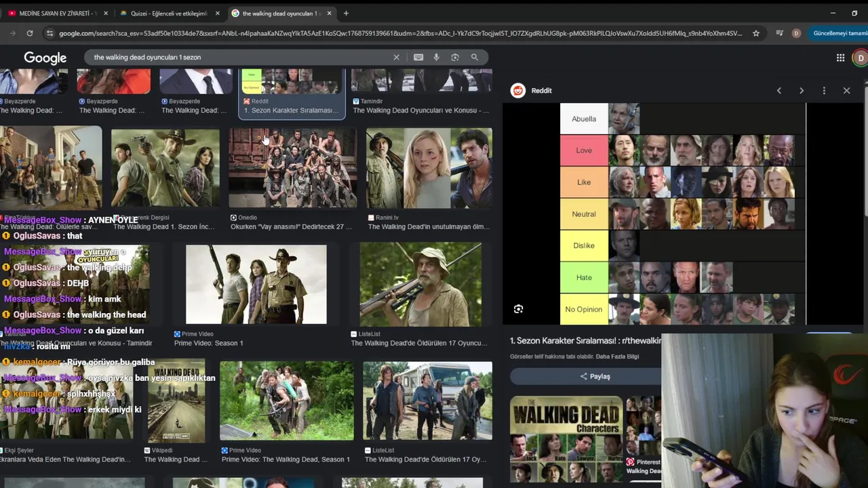Open the Reddit source name link

pos(541,90)
